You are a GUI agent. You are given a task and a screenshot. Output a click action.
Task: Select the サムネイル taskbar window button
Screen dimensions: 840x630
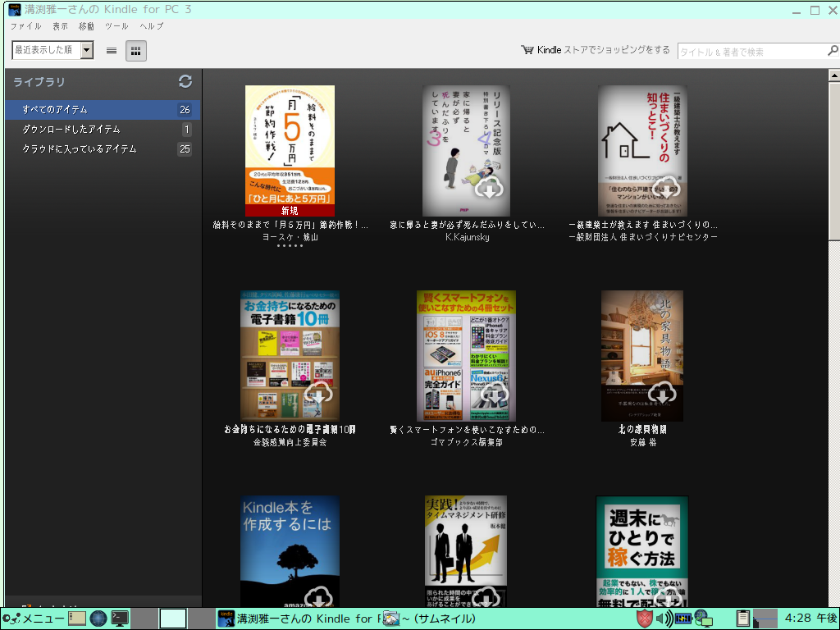point(430,619)
